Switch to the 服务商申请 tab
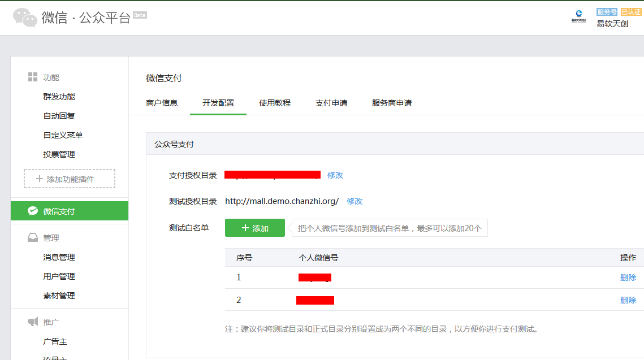This screenshot has width=644, height=360. click(392, 103)
